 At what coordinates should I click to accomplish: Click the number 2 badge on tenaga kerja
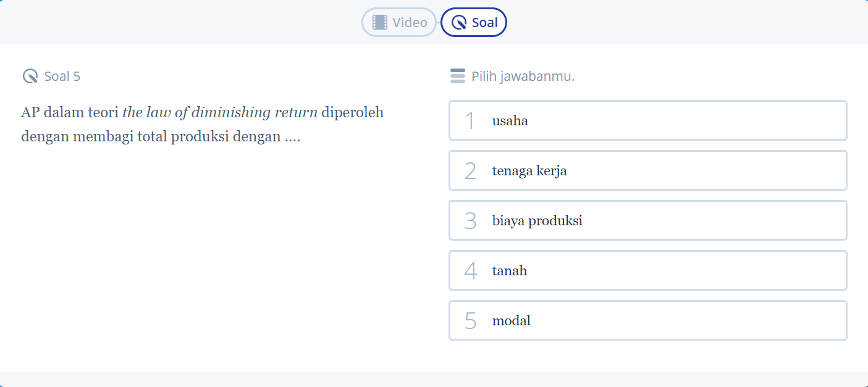(470, 170)
